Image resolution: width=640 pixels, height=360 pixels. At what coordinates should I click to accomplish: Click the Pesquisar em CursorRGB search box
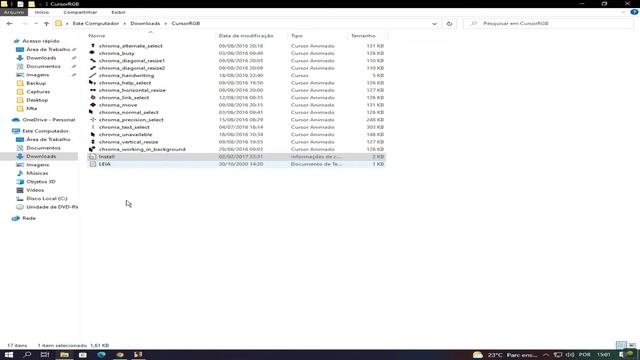click(x=548, y=24)
